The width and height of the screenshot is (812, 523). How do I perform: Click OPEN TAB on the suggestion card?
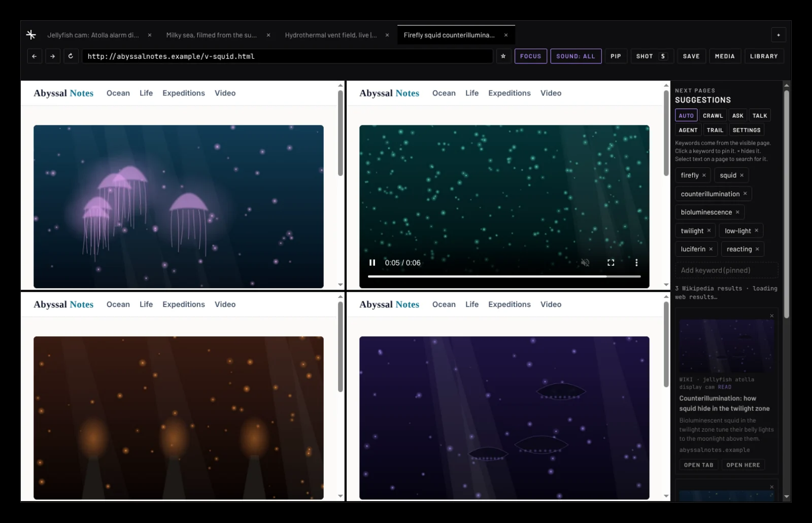coord(698,465)
